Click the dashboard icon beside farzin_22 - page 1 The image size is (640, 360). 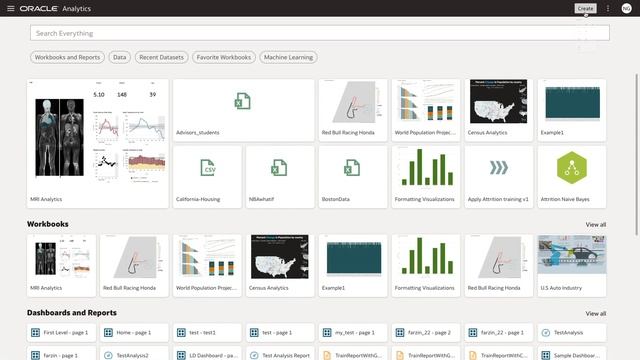[473, 333]
